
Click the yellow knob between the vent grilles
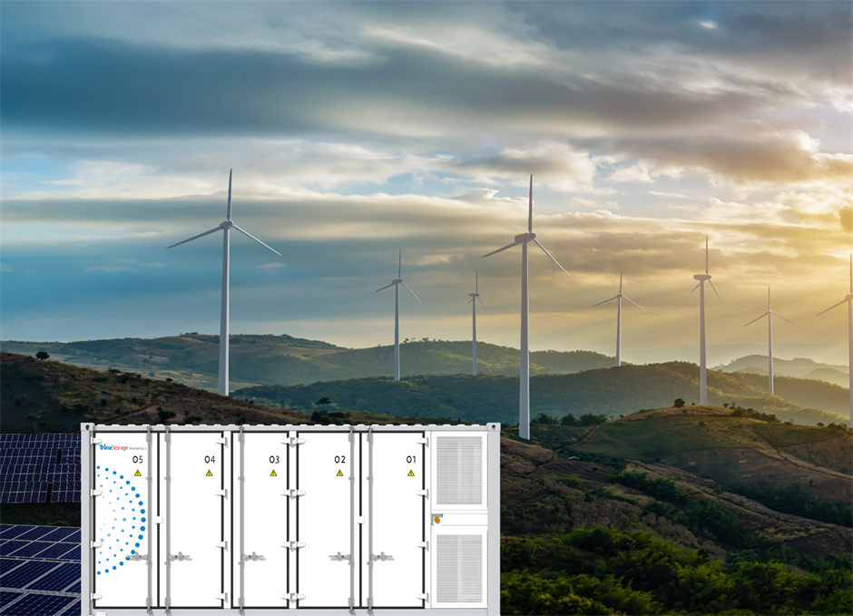(436, 520)
